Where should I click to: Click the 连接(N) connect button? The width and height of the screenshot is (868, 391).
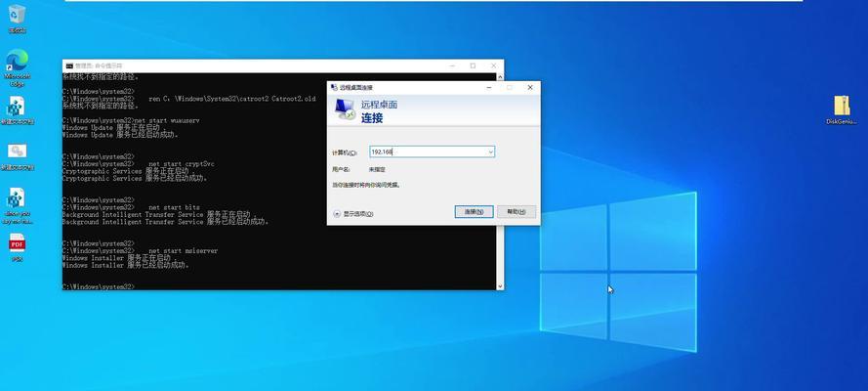(x=474, y=211)
